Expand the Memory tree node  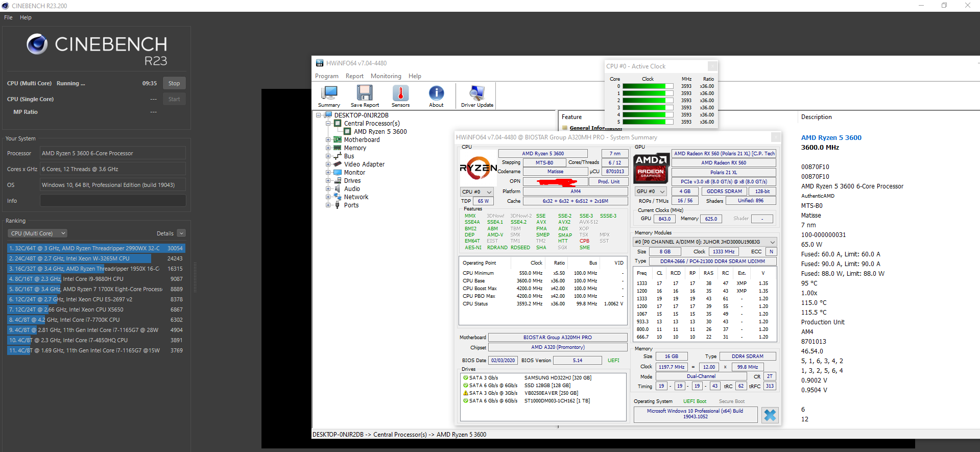coord(328,148)
